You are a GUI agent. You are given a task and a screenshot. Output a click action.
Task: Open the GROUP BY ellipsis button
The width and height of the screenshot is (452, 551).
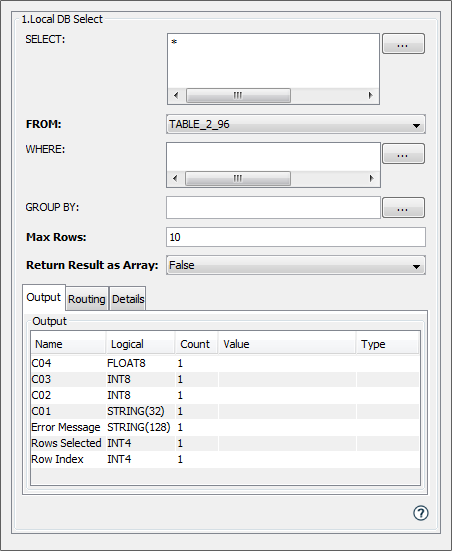coord(403,208)
